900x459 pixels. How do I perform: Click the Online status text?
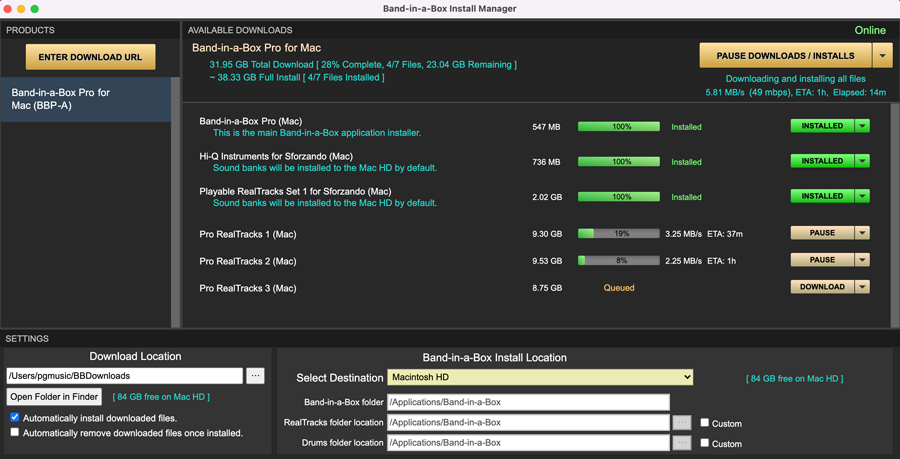870,30
